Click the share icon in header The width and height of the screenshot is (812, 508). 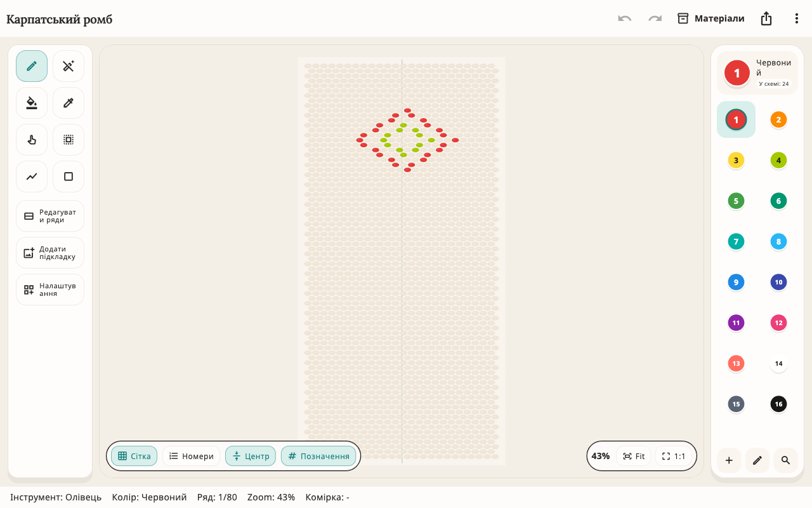tap(766, 18)
